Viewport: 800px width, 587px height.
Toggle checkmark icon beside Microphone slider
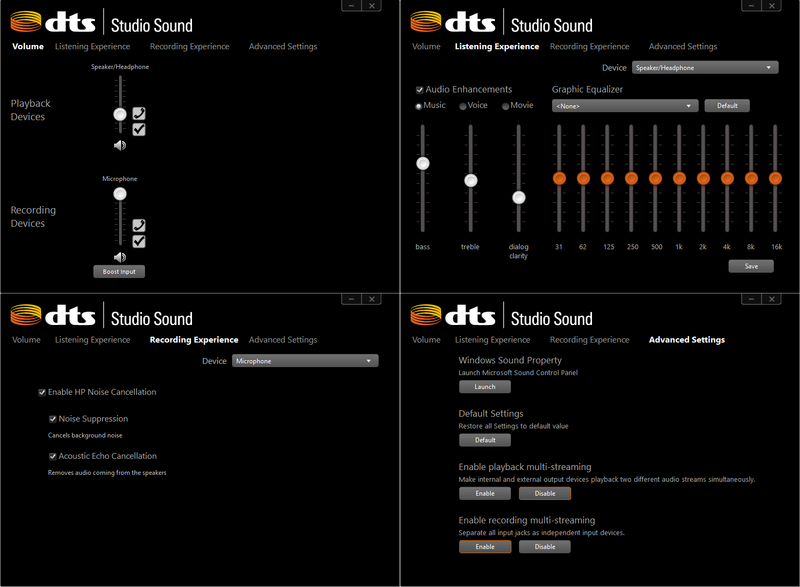point(139,242)
